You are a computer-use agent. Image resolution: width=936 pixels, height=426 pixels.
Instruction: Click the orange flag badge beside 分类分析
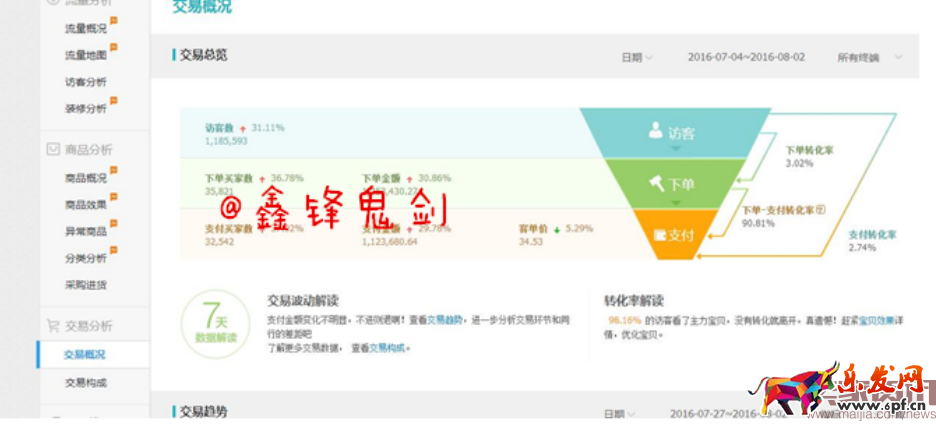tap(113, 251)
